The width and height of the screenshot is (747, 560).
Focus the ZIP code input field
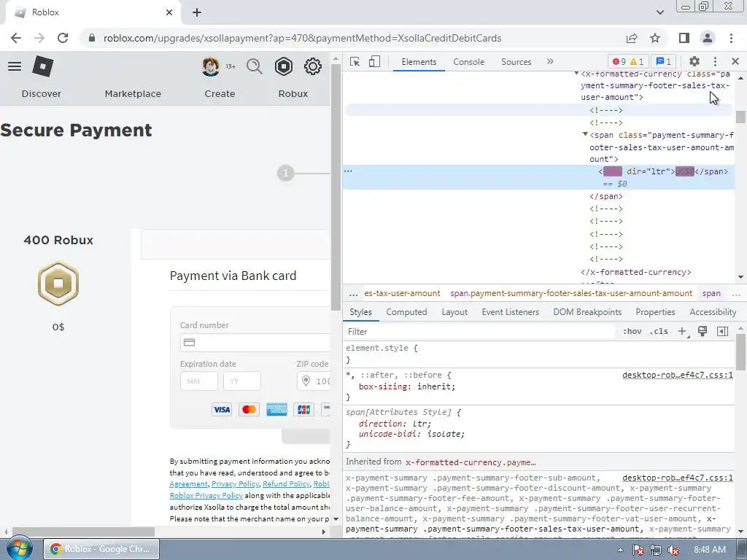[314, 381]
